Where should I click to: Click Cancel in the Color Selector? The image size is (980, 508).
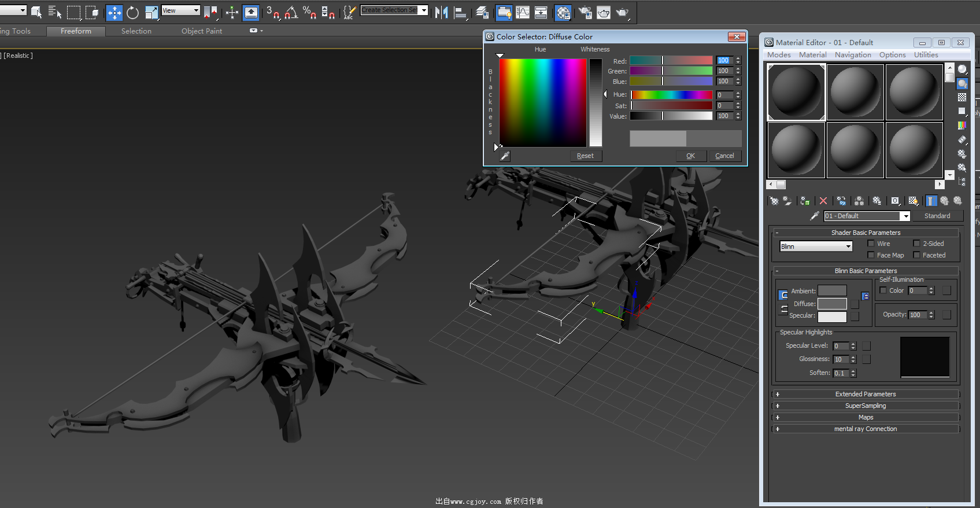point(724,156)
